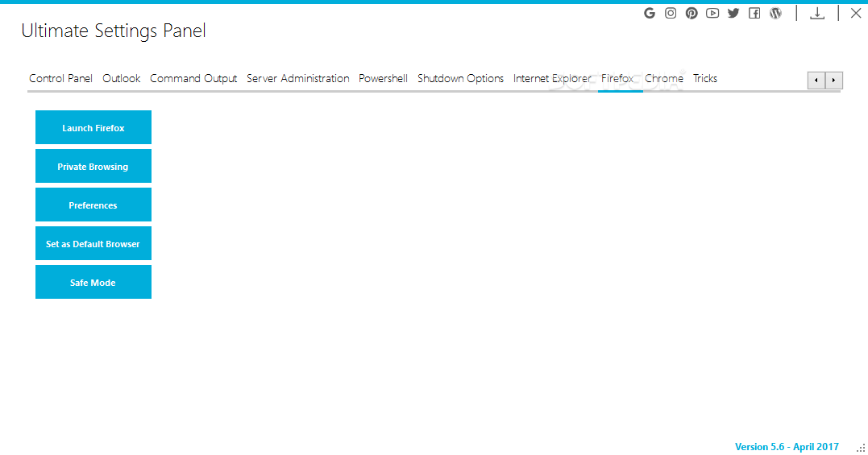
Task: Close the Ultimate Settings Panel window
Action: 856,13
